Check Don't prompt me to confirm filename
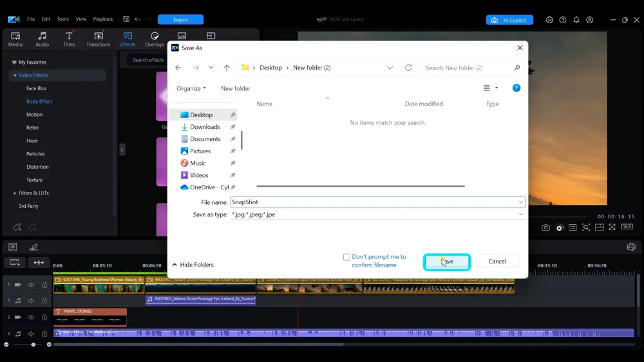The width and height of the screenshot is (644, 362). pos(346,257)
